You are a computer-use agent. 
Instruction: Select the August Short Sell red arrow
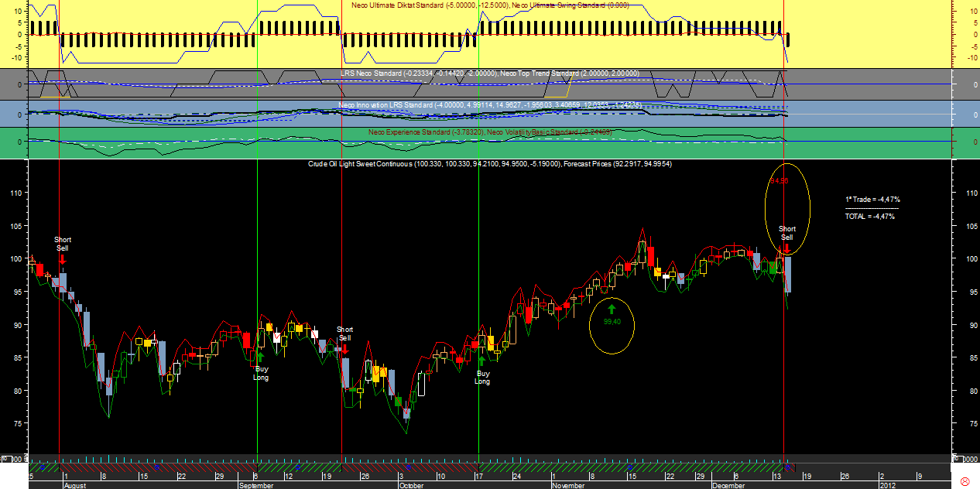(62, 258)
